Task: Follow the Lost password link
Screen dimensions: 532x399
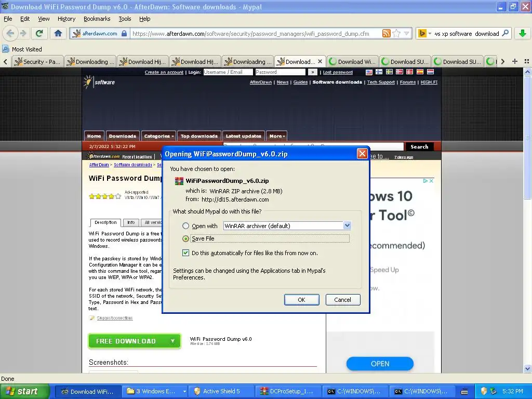Action: (338, 72)
